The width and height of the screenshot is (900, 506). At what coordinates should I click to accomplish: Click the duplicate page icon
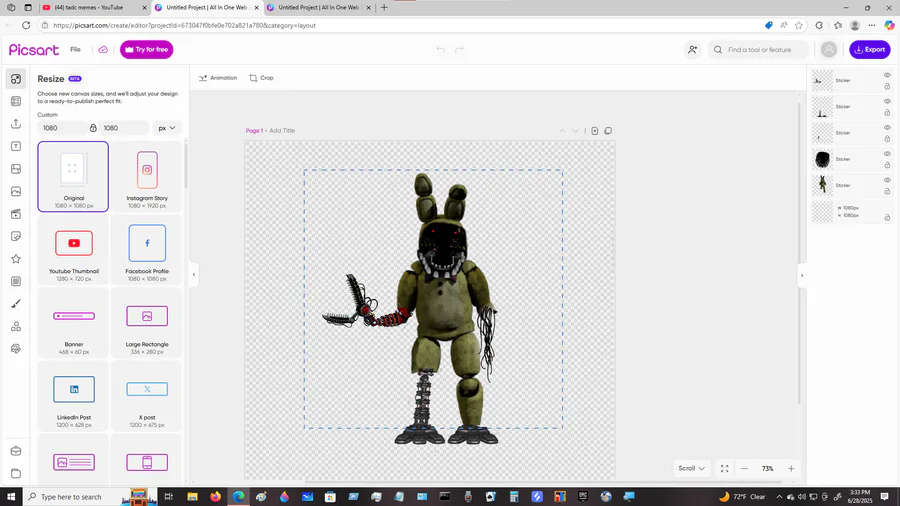tap(608, 131)
